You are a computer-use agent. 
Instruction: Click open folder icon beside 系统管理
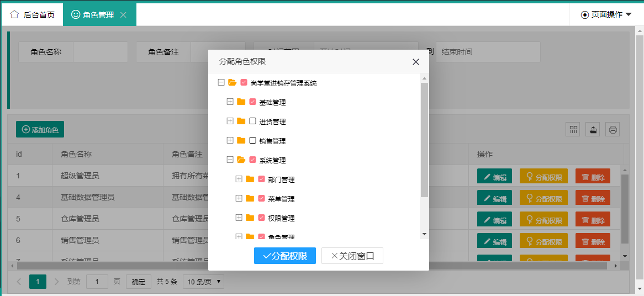241,160
